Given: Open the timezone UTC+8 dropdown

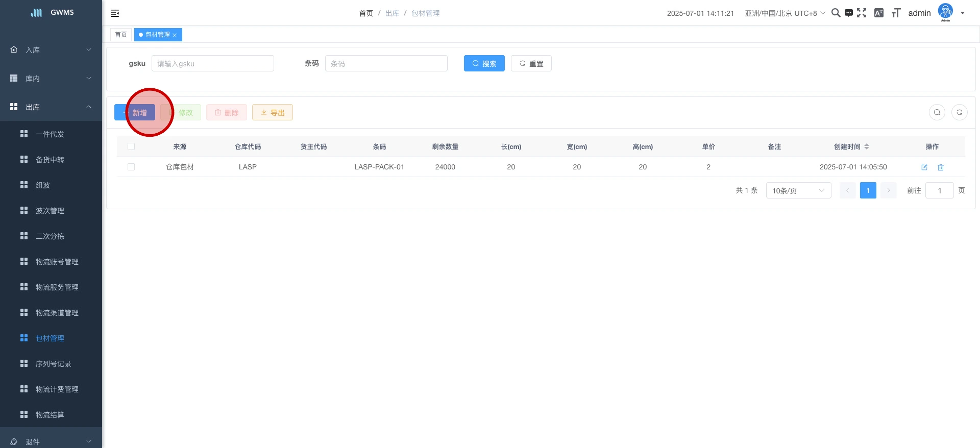Looking at the screenshot, I should point(785,13).
